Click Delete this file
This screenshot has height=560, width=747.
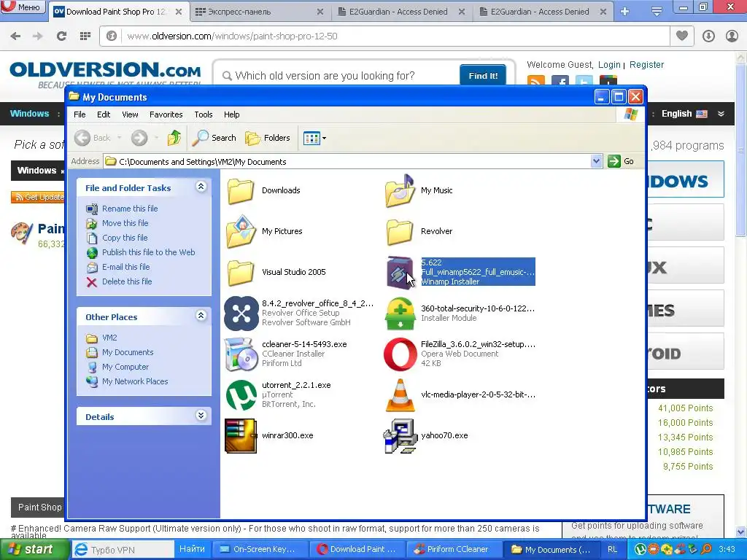[127, 282]
